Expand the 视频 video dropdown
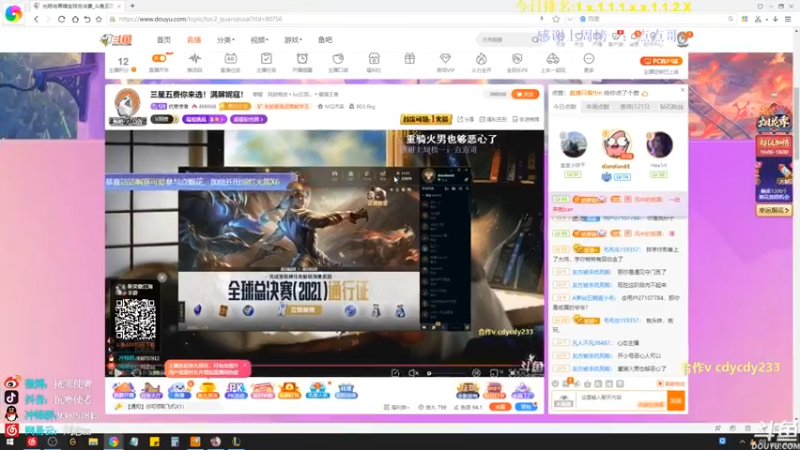 (259, 40)
